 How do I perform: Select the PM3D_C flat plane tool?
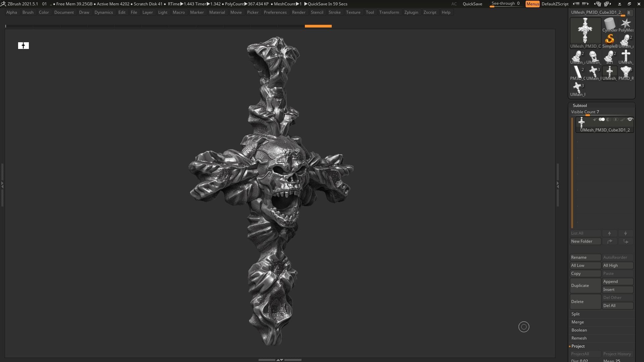point(577,73)
